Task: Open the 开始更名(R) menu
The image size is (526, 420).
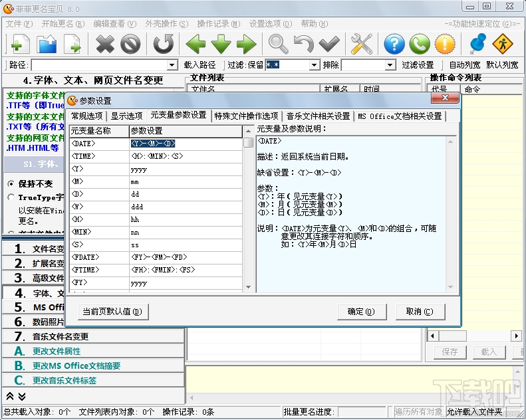Action: (63, 24)
